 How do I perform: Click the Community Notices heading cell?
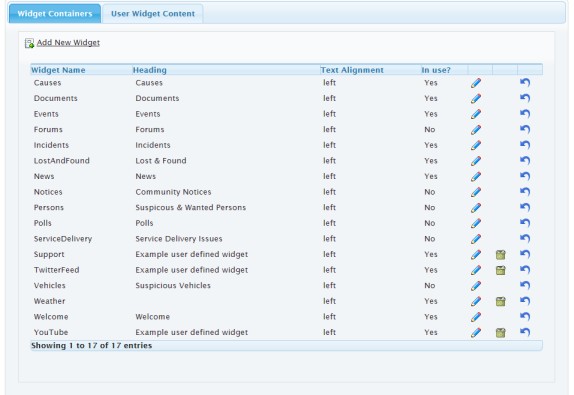coord(173,192)
